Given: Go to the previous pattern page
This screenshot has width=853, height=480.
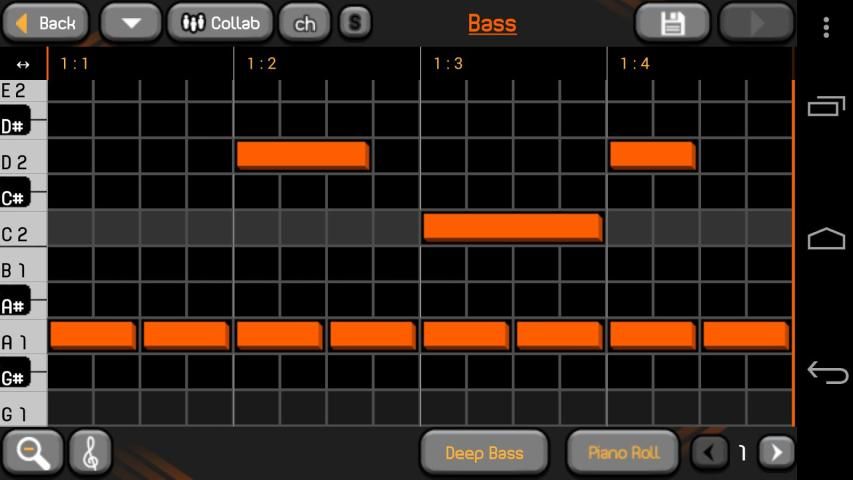Looking at the screenshot, I should [710, 453].
